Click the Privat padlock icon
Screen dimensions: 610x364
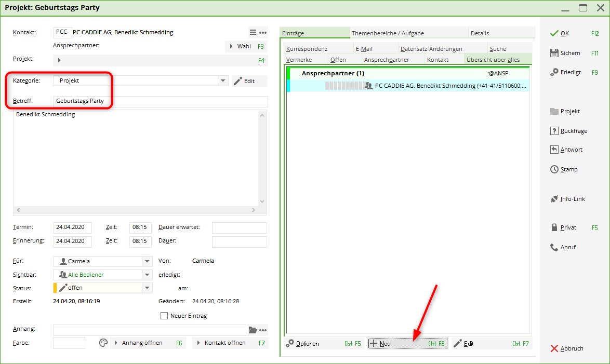(554, 227)
